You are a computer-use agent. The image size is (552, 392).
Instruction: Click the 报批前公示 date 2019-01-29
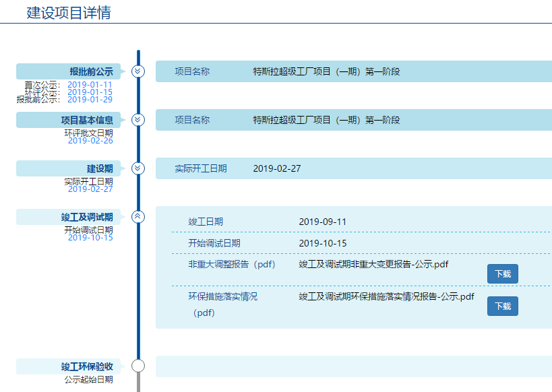(90, 100)
